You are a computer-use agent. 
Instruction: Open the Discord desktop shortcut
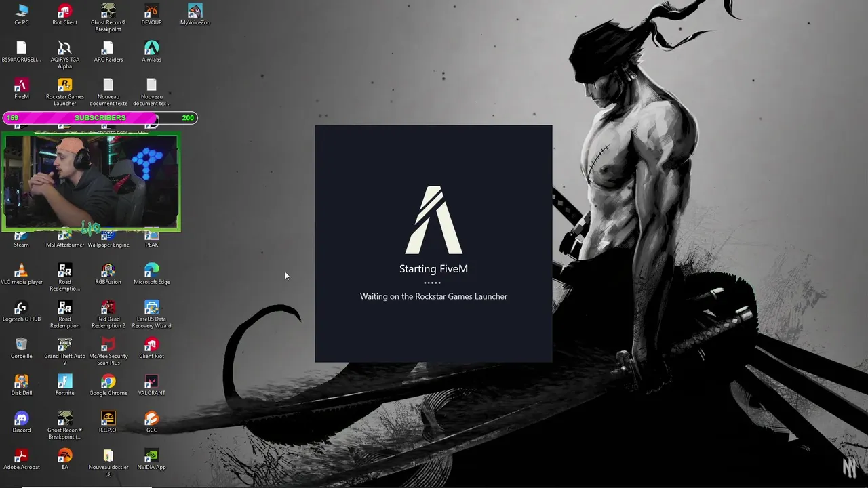coord(22,422)
